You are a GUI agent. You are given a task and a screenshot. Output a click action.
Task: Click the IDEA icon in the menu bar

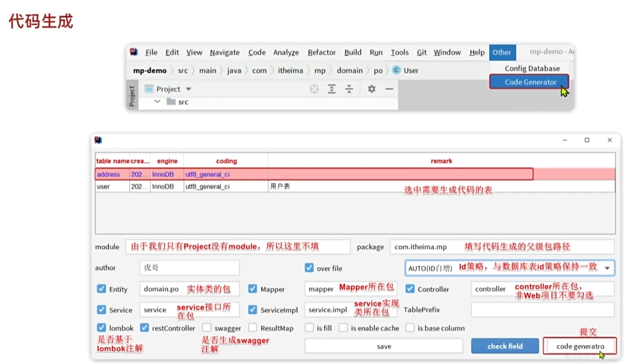[134, 52]
